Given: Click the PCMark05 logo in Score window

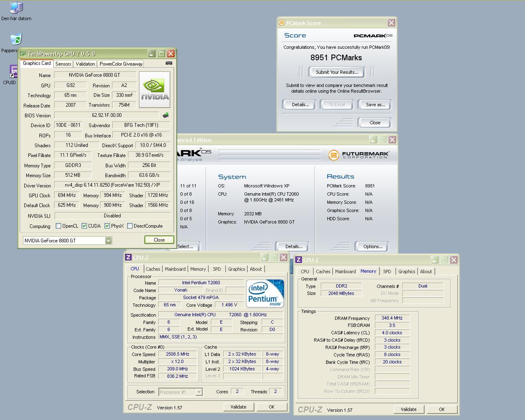Looking at the screenshot, I should pyautogui.click(x=373, y=36).
